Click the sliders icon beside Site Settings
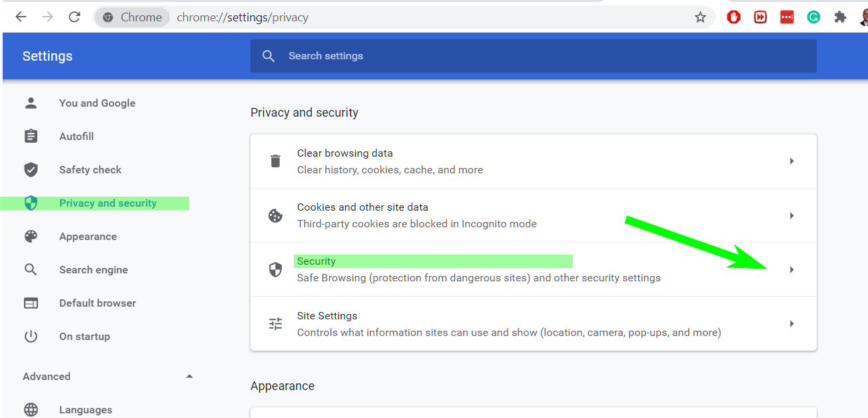 [275, 324]
